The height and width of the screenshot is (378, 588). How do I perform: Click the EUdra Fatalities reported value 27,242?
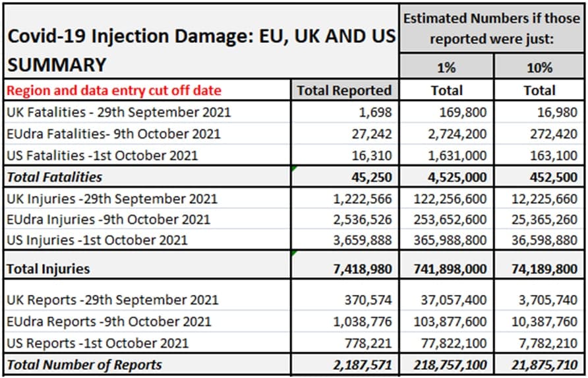point(370,134)
